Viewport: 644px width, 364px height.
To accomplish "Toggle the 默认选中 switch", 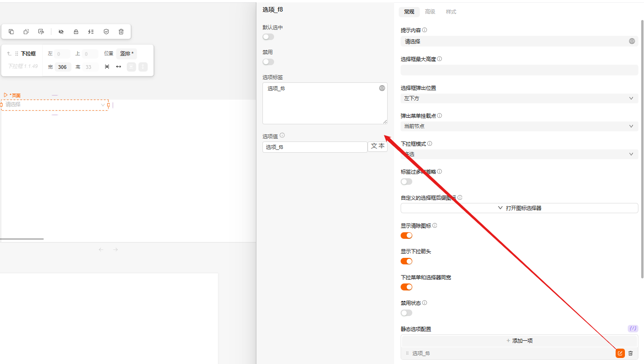I will click(x=268, y=37).
